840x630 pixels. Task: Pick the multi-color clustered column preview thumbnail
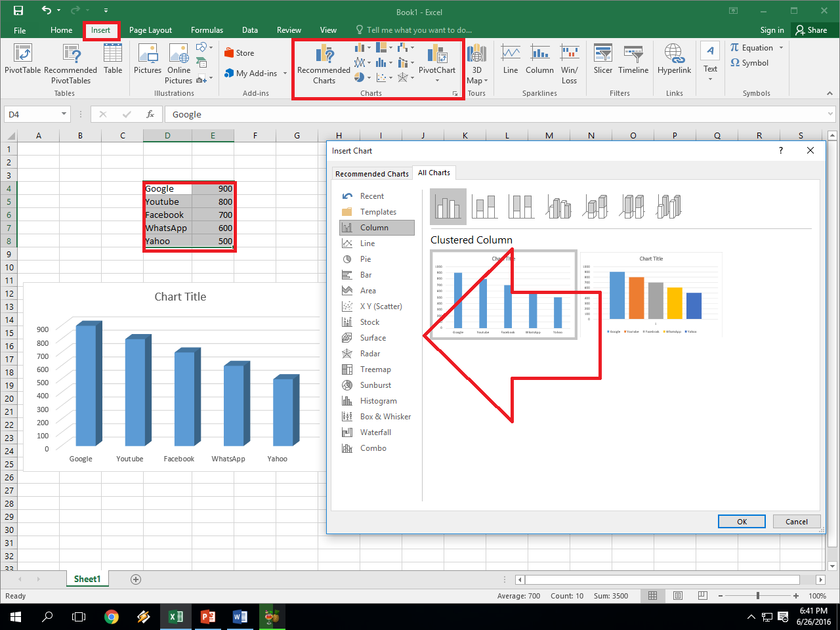coord(651,295)
